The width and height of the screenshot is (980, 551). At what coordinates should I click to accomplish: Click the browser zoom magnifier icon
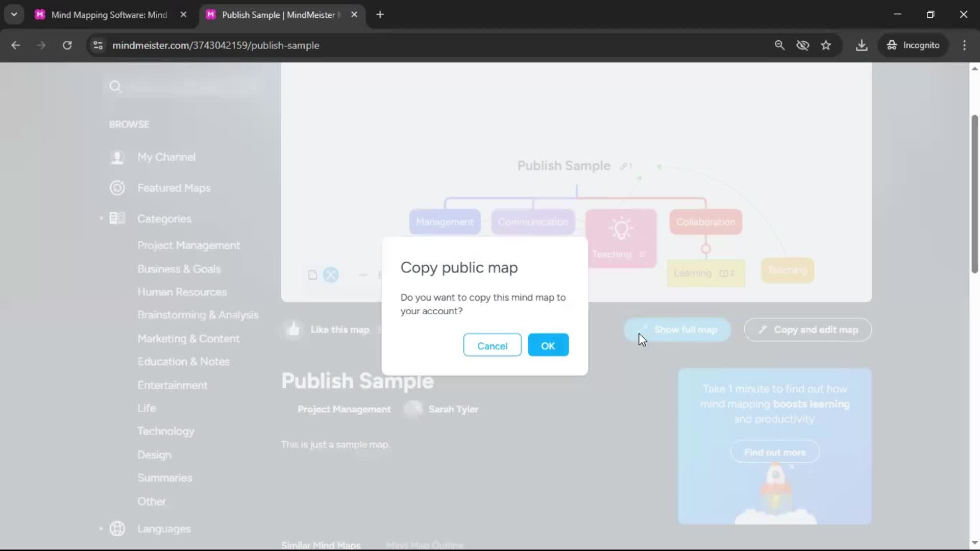click(x=779, y=45)
